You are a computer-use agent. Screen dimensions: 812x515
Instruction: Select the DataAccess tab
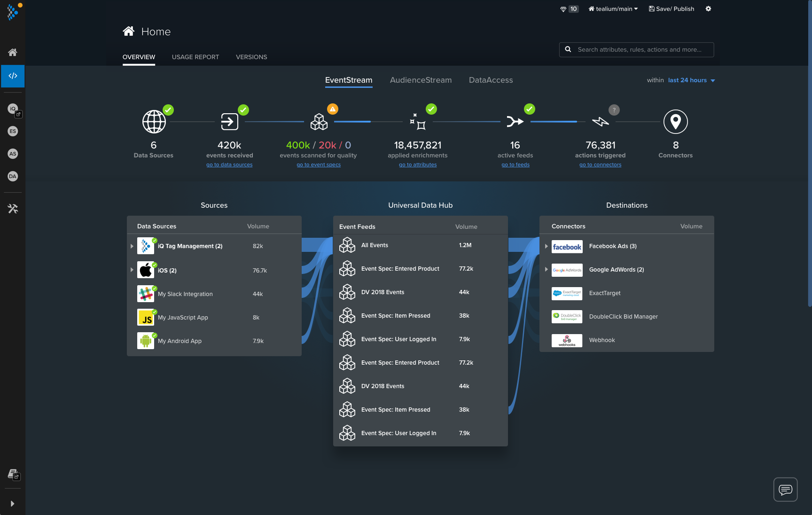click(491, 80)
